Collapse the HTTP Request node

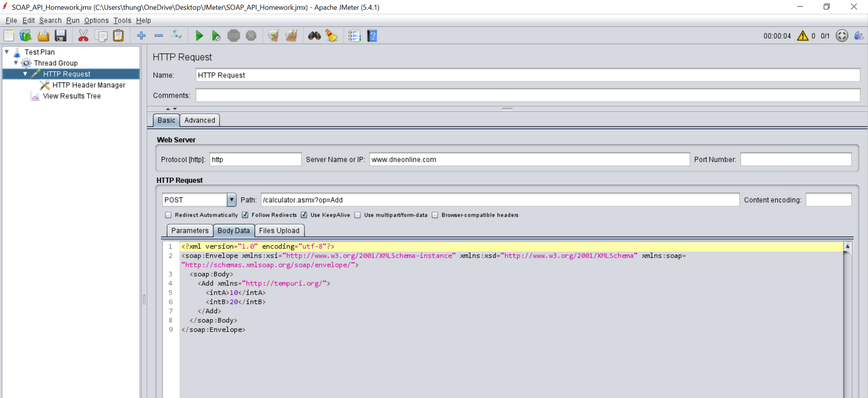click(x=25, y=74)
